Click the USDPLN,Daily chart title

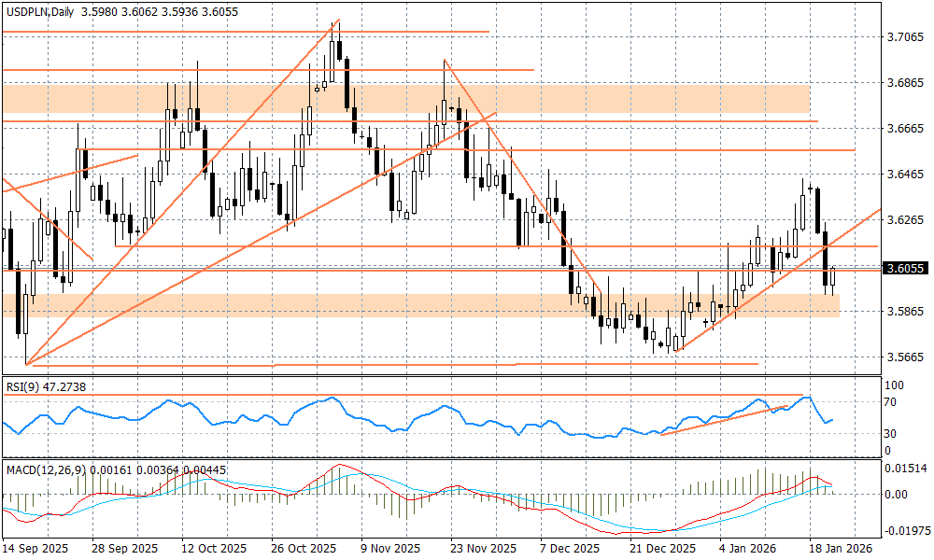tap(37, 9)
